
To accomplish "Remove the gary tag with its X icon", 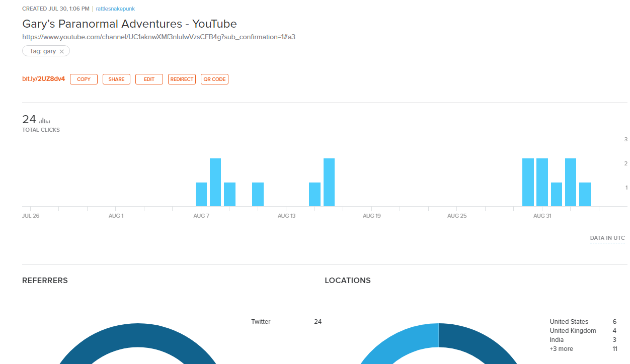I will click(x=61, y=51).
